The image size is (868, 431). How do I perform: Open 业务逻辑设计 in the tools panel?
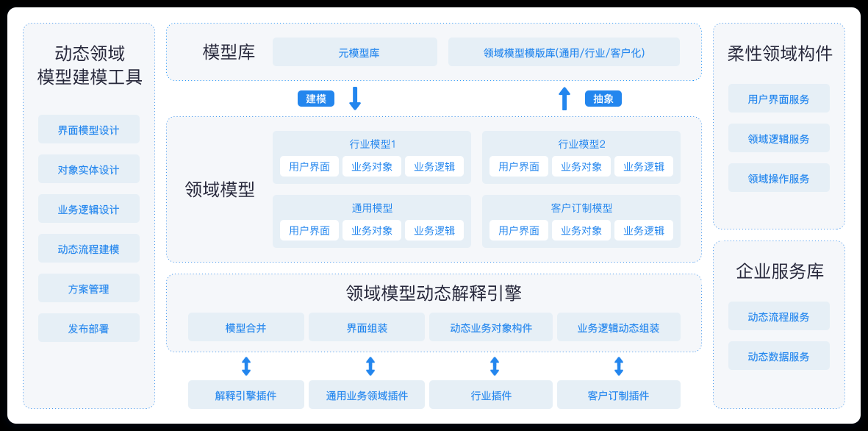(x=89, y=210)
